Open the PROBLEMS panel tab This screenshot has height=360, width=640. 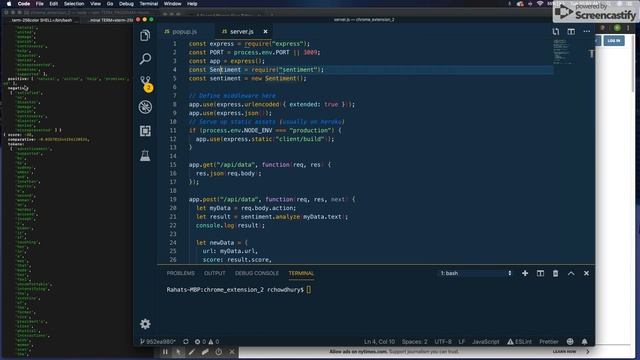(180, 273)
